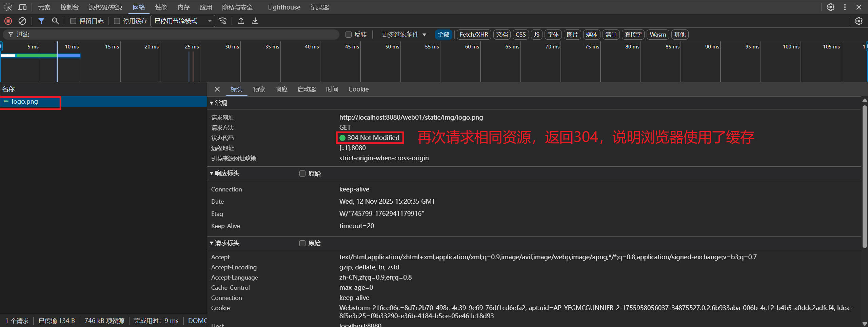Tick the 反转 filter checkbox

(348, 35)
